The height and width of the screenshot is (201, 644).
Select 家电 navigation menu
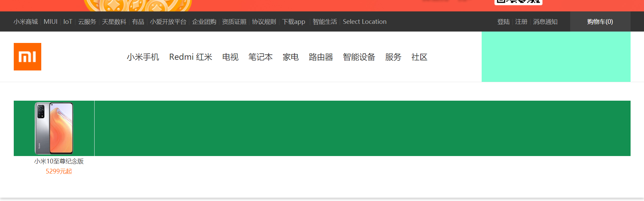[x=291, y=57]
